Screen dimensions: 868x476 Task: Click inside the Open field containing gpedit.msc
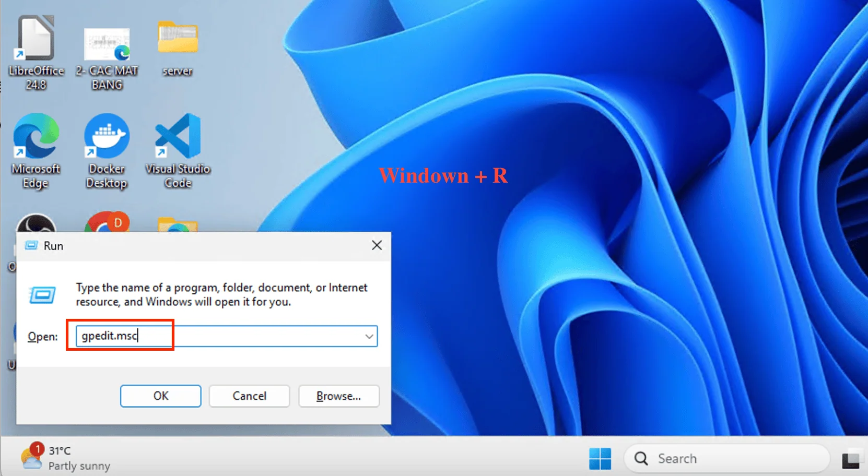(120, 336)
